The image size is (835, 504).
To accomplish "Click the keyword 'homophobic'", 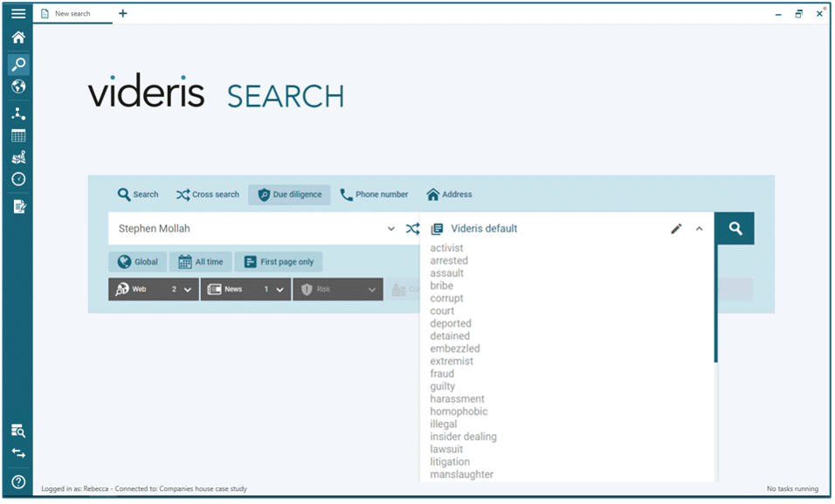I will click(x=459, y=411).
